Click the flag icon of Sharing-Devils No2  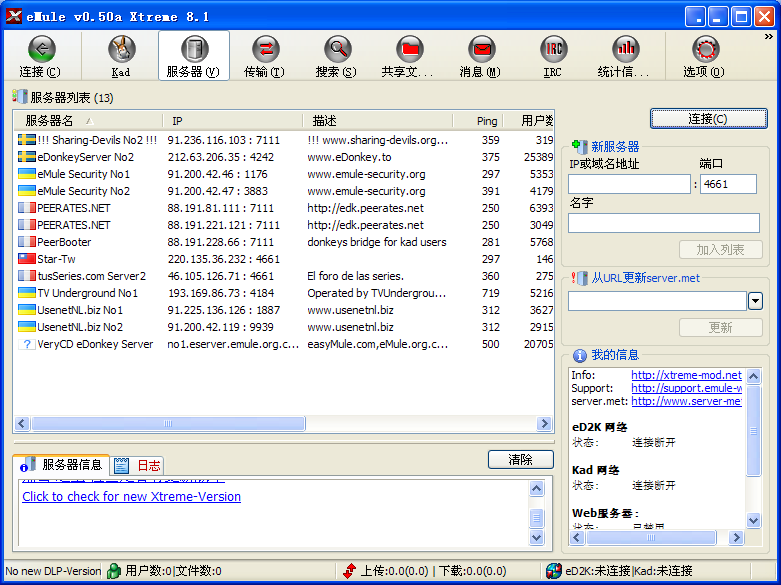pyautogui.click(x=26, y=140)
